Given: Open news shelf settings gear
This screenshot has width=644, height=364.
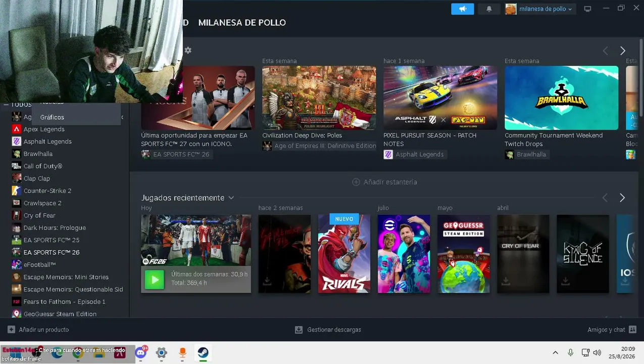Looking at the screenshot, I should (x=188, y=50).
